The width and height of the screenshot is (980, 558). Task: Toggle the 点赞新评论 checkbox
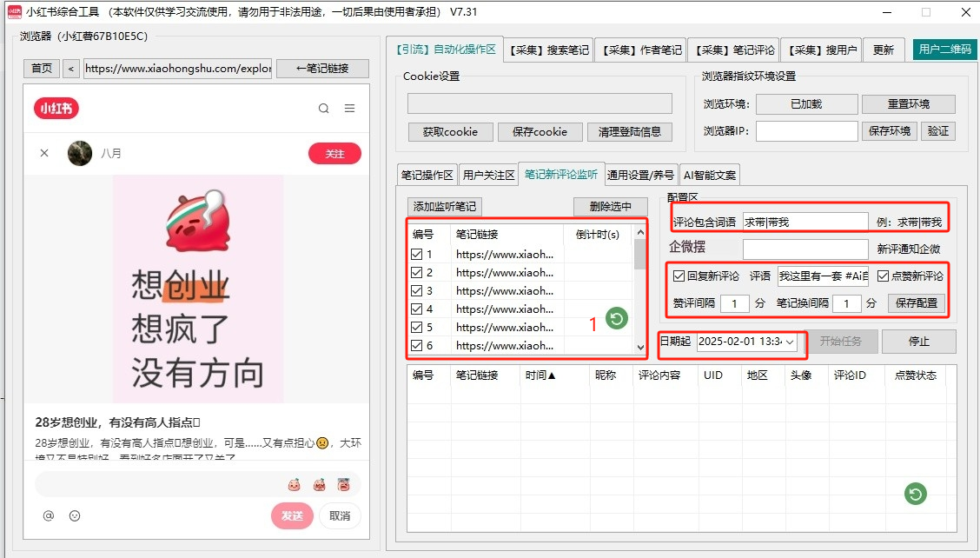pos(883,276)
